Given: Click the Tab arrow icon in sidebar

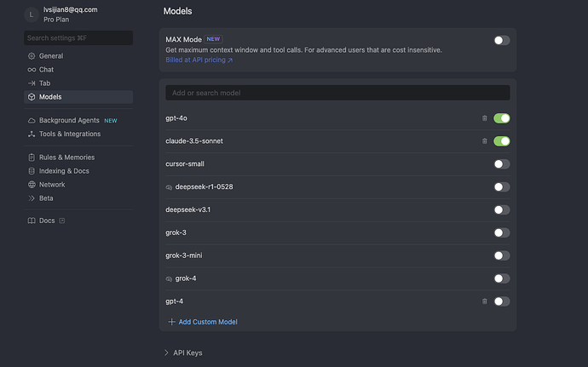Looking at the screenshot, I should pos(32,83).
